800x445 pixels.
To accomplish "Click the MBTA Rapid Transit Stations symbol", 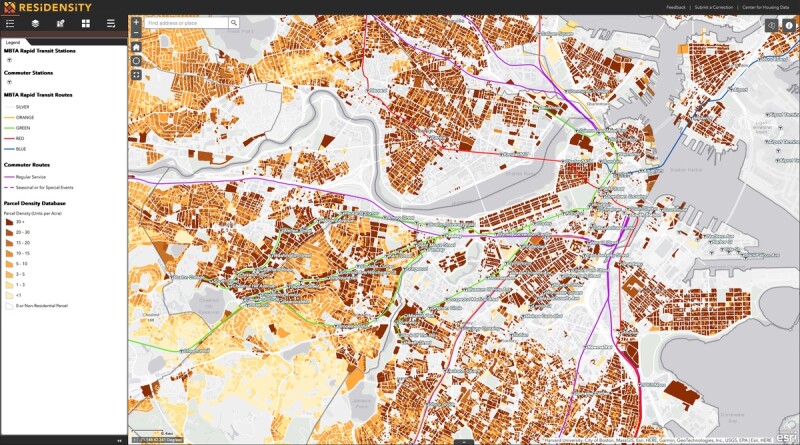I will (x=9, y=60).
